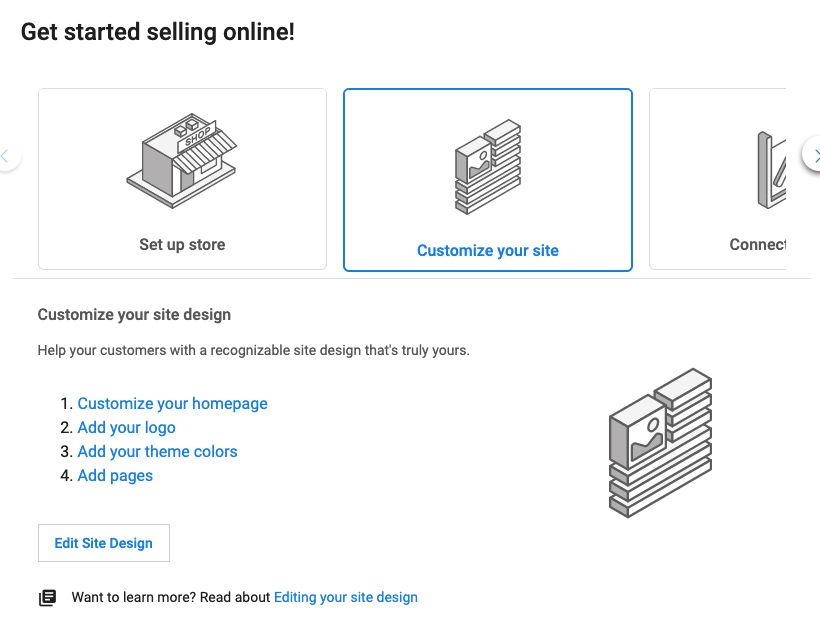Click the Editing your site design link
The height and width of the screenshot is (641, 820).
coord(345,596)
